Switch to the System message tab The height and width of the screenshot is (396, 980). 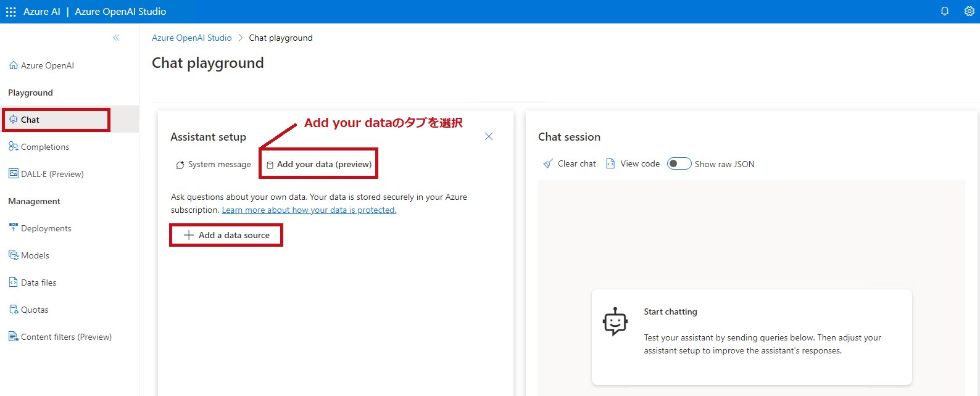coord(214,165)
